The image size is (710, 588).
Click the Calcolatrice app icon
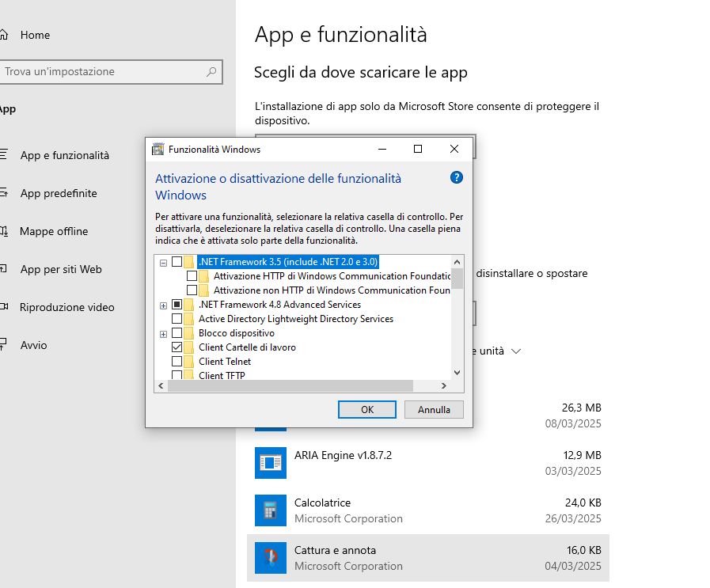click(271, 510)
